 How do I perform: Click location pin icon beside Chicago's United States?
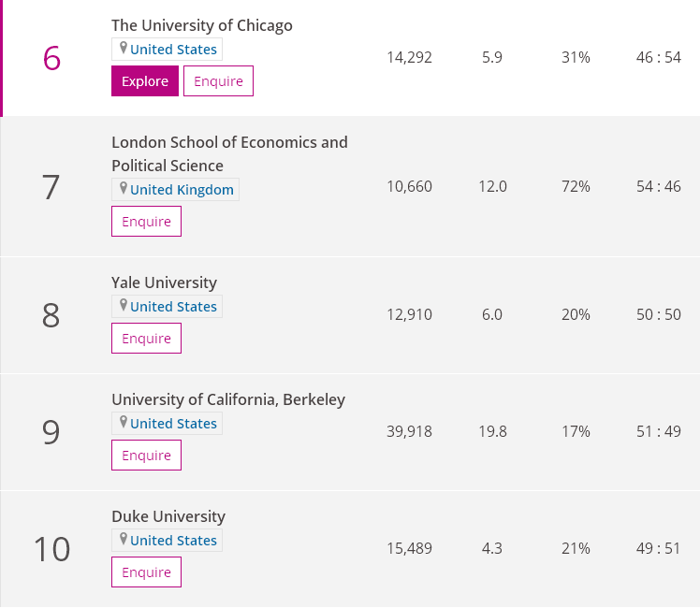tap(123, 49)
